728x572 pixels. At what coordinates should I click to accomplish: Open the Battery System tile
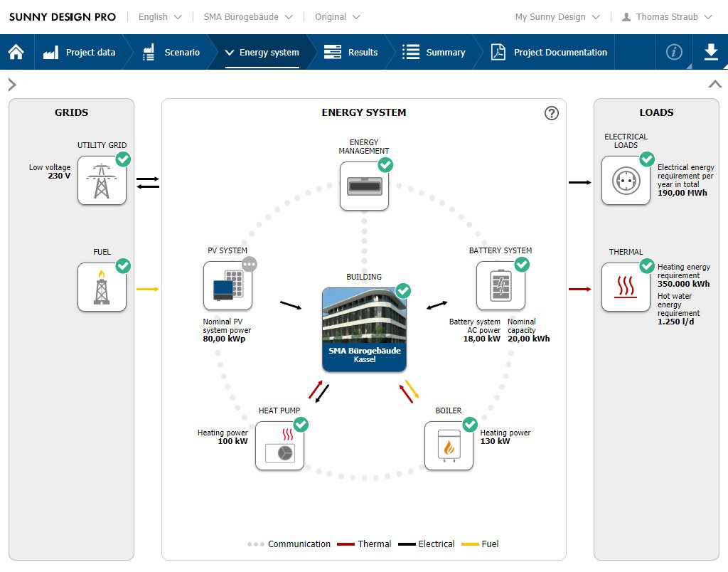[x=500, y=285]
